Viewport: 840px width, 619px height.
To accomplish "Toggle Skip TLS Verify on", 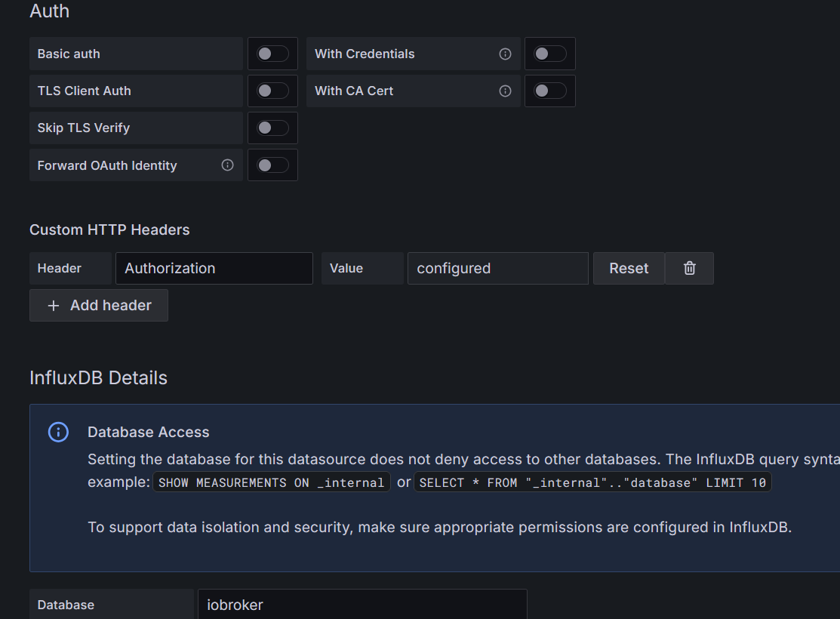I will pos(272,128).
